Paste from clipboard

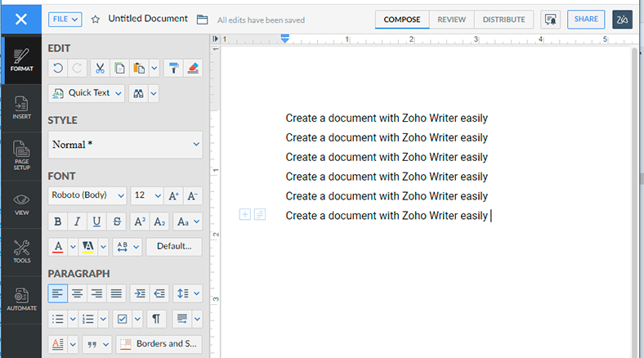click(139, 68)
